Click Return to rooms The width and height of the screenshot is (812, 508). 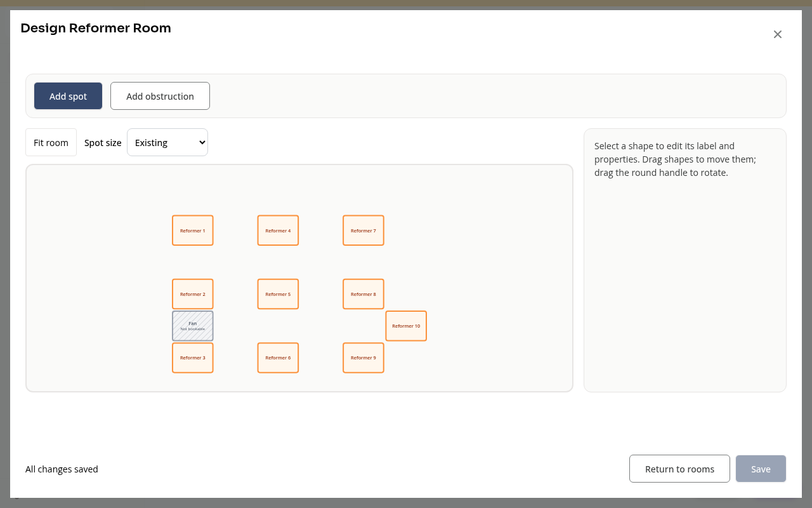(679, 469)
